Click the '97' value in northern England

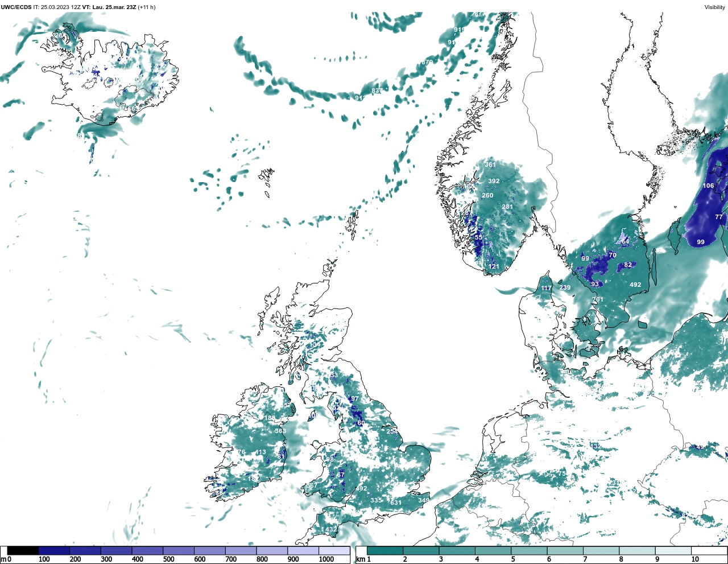pos(355,398)
